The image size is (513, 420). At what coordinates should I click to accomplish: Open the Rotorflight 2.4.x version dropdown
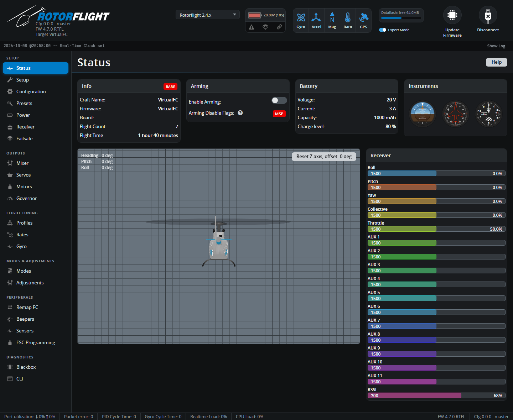click(208, 15)
